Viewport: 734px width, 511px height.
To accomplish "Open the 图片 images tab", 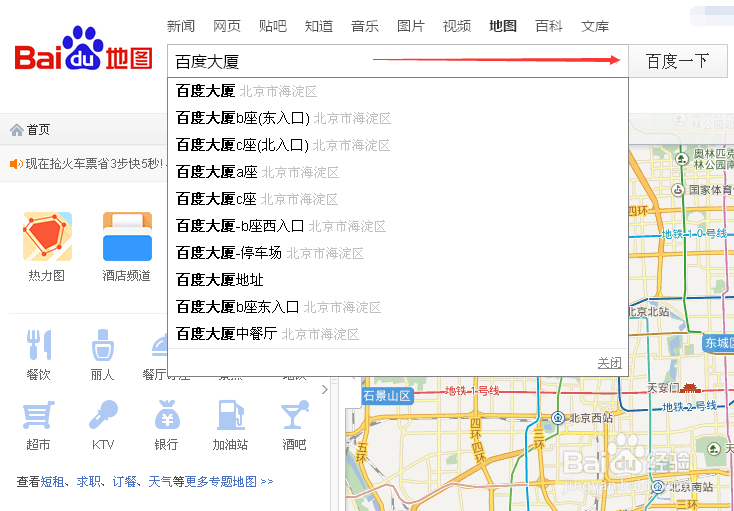I will coord(411,26).
